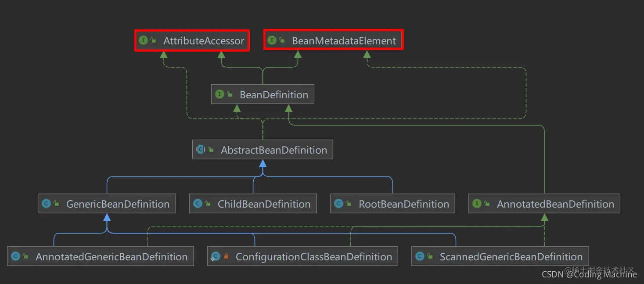Select the BeanDefinition interface node
644x284 pixels.
pyautogui.click(x=263, y=94)
